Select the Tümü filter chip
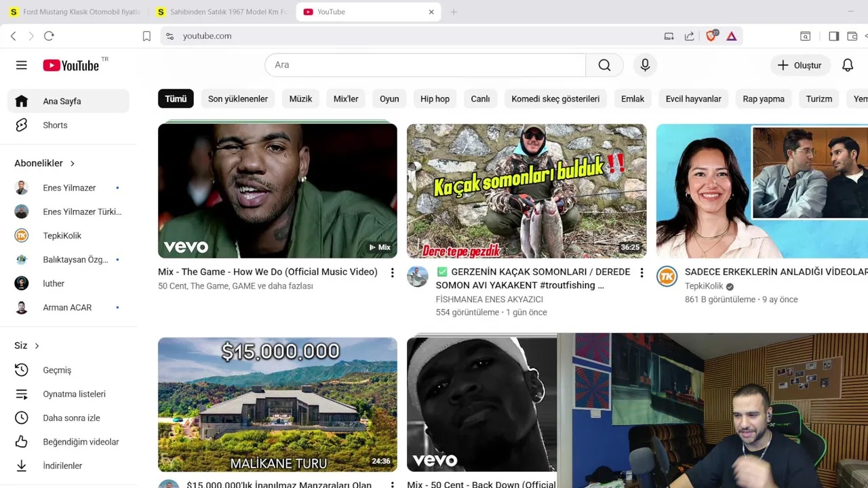This screenshot has width=868, height=488. (176, 99)
